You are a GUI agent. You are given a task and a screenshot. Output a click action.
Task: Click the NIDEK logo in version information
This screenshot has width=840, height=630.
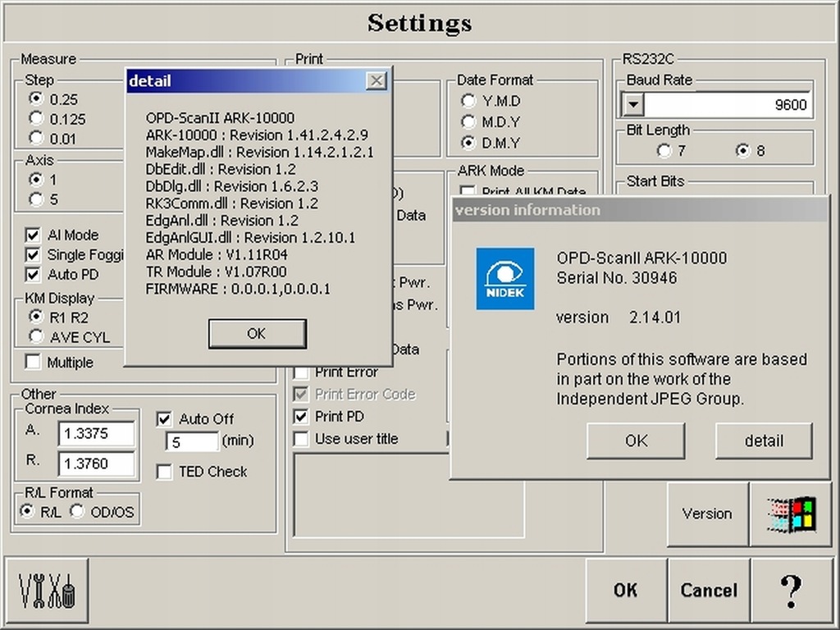click(x=505, y=279)
